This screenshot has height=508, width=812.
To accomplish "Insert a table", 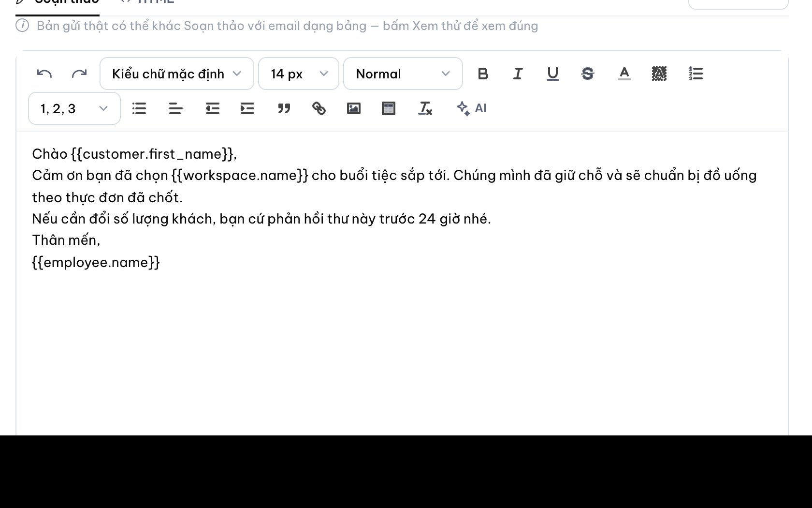I will coord(389,108).
